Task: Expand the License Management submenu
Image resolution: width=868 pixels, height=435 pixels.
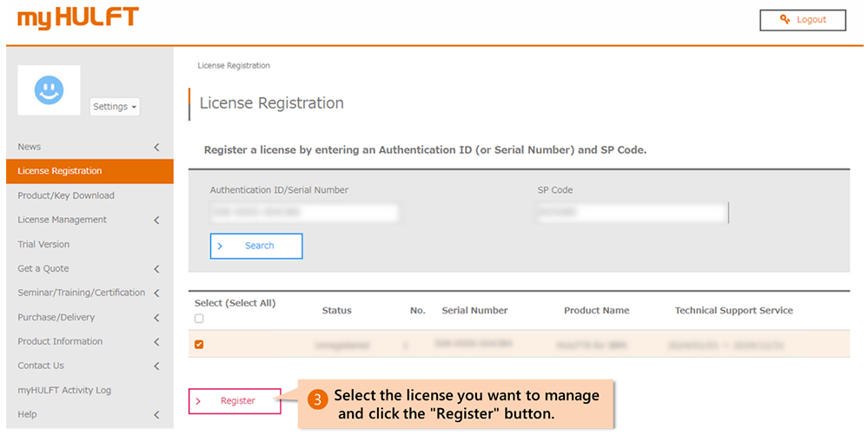Action: click(x=156, y=221)
